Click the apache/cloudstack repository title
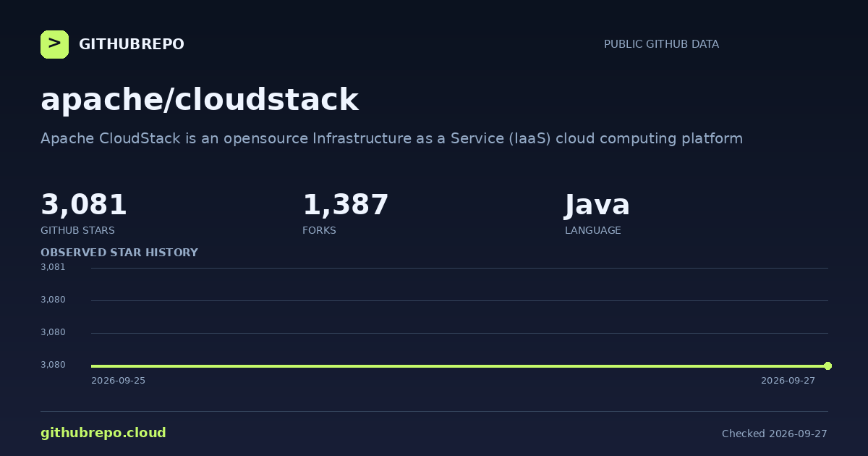The image size is (868, 456). click(200, 100)
